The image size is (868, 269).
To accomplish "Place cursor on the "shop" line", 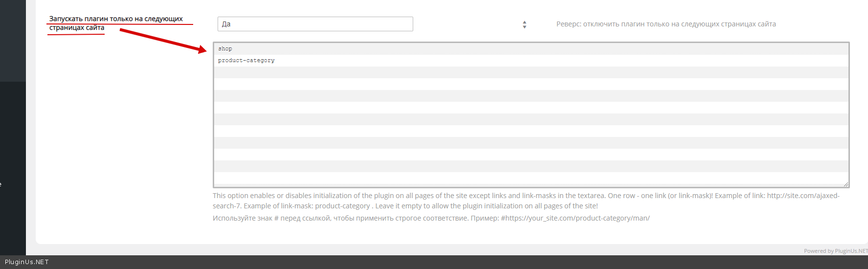I will tap(225, 49).
